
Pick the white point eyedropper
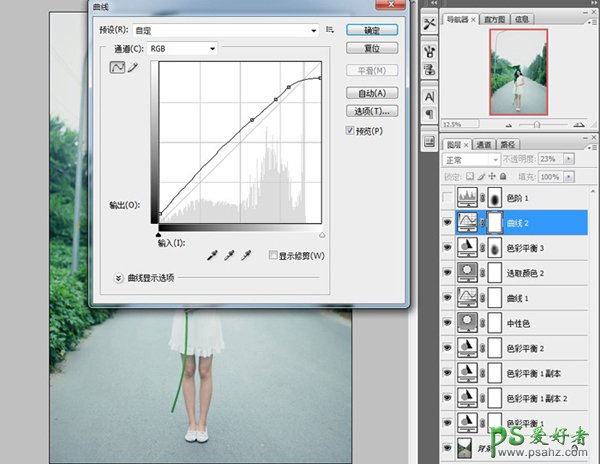pyautogui.click(x=247, y=256)
